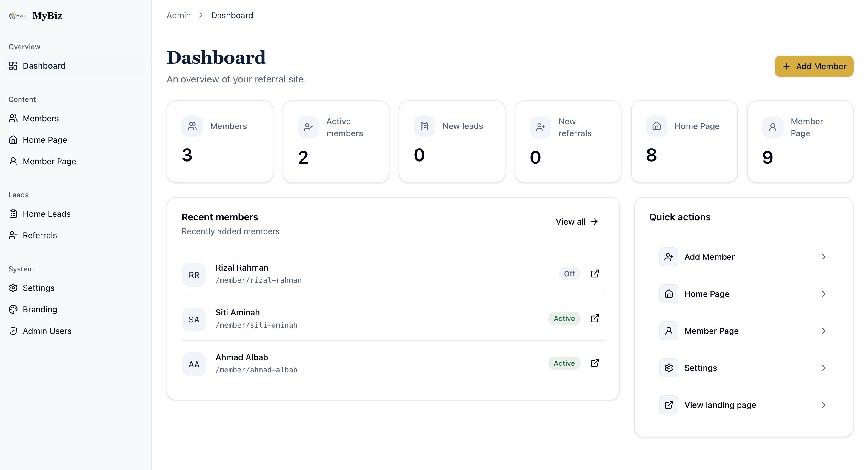Click Rizal Rahman's Off status badge
Viewport: 868px width, 470px height.
tap(570, 274)
